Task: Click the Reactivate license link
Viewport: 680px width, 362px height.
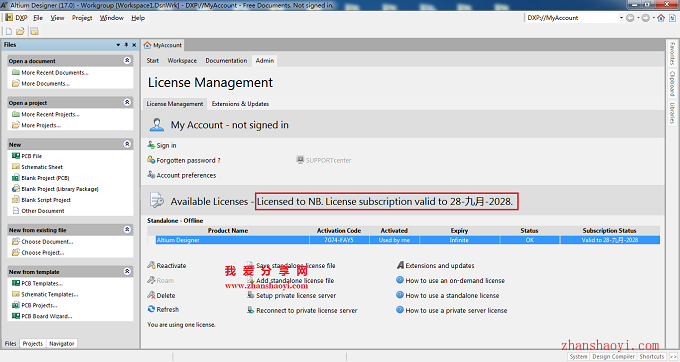Action: [171, 266]
